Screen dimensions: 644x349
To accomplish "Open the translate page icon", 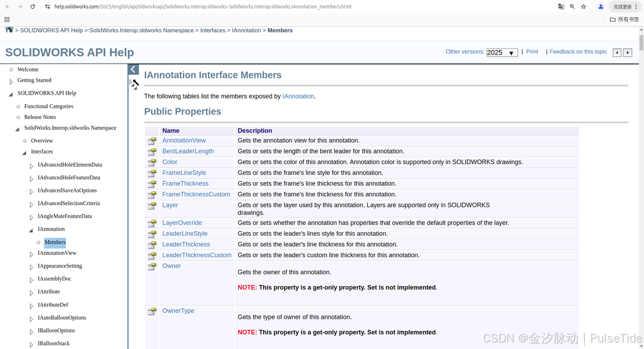I will [x=561, y=7].
